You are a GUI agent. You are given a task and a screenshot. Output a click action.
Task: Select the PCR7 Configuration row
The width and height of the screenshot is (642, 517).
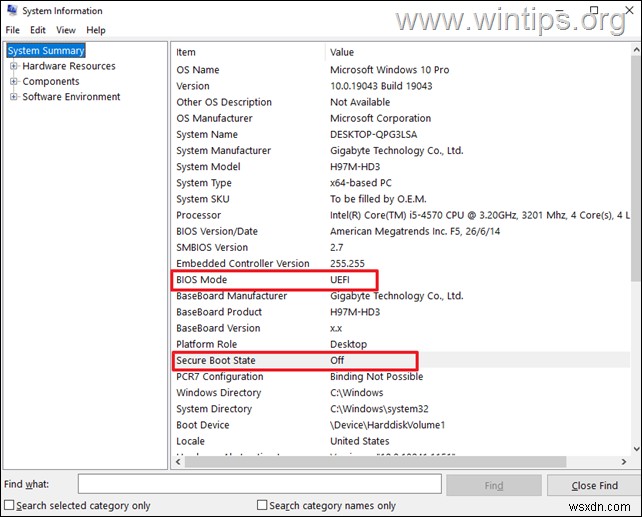click(401, 377)
